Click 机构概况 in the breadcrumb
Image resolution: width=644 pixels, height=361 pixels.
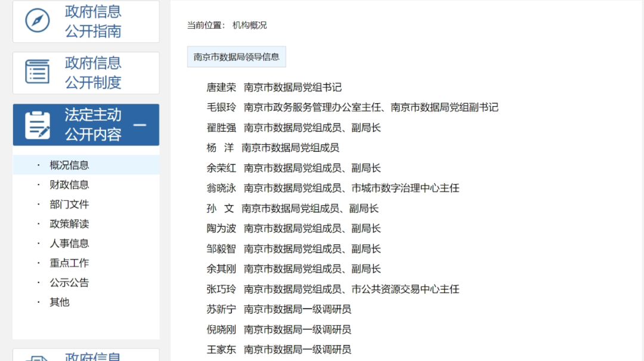tap(249, 25)
